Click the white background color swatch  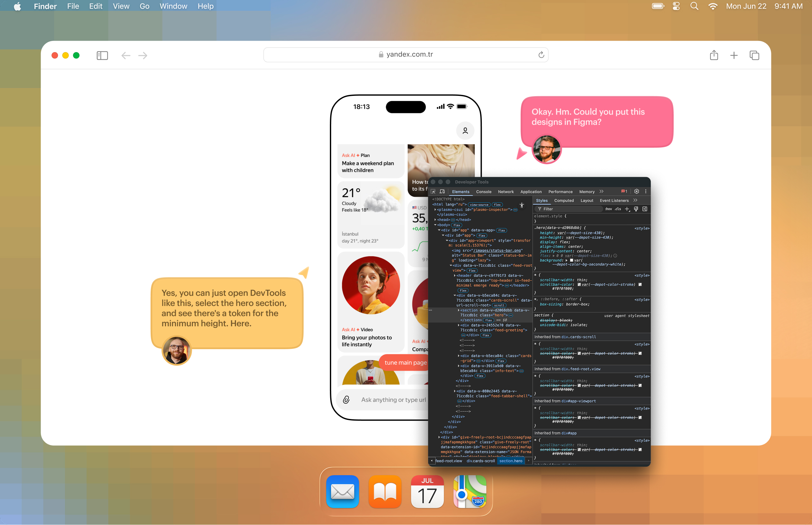572,260
